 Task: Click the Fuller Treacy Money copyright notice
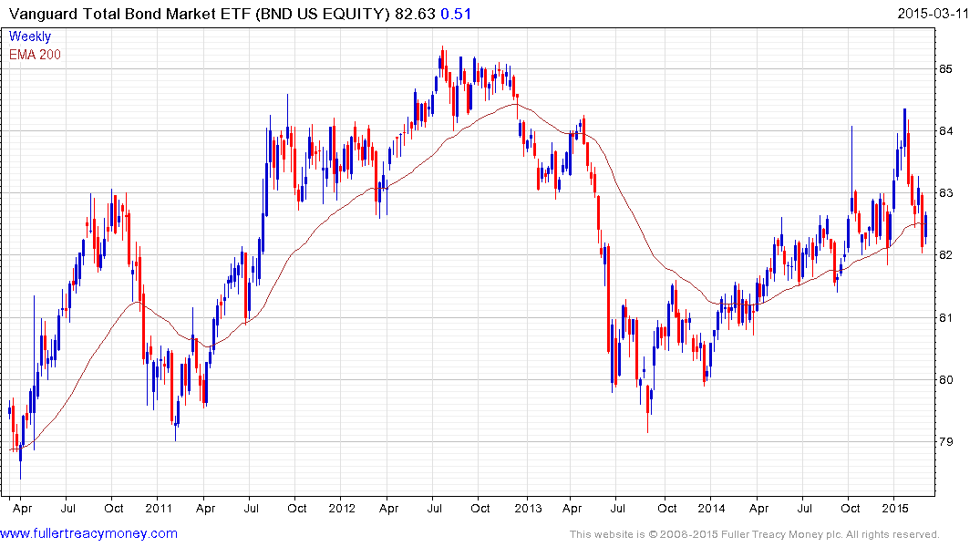click(x=754, y=534)
